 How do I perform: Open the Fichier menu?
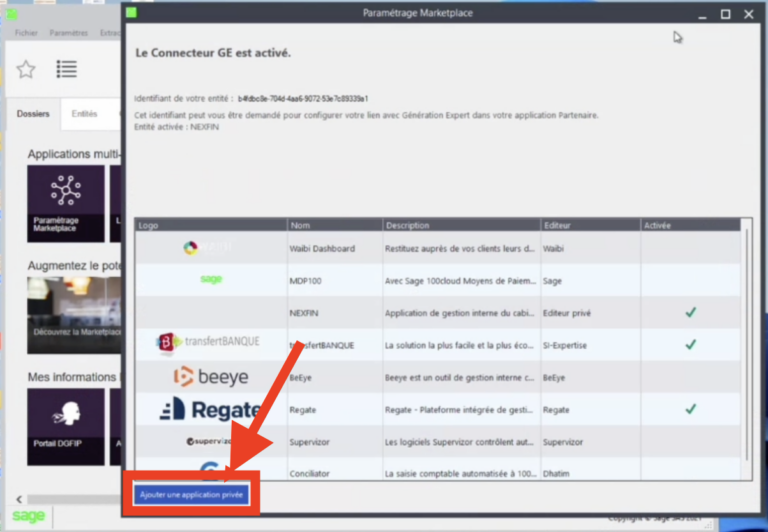26,33
